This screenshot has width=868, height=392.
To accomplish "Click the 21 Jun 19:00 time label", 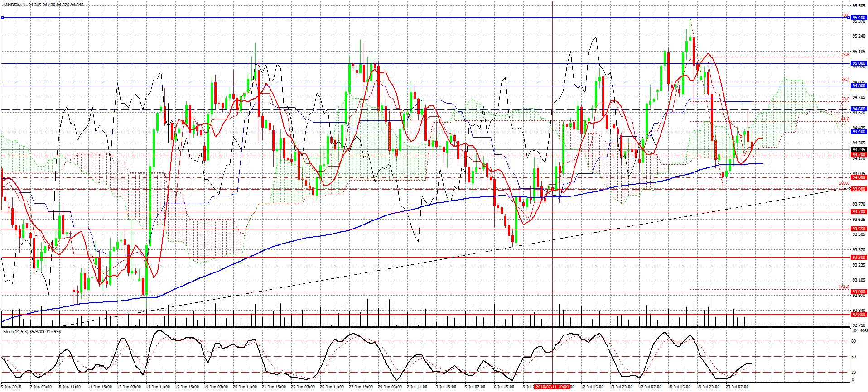I will (x=274, y=387).
